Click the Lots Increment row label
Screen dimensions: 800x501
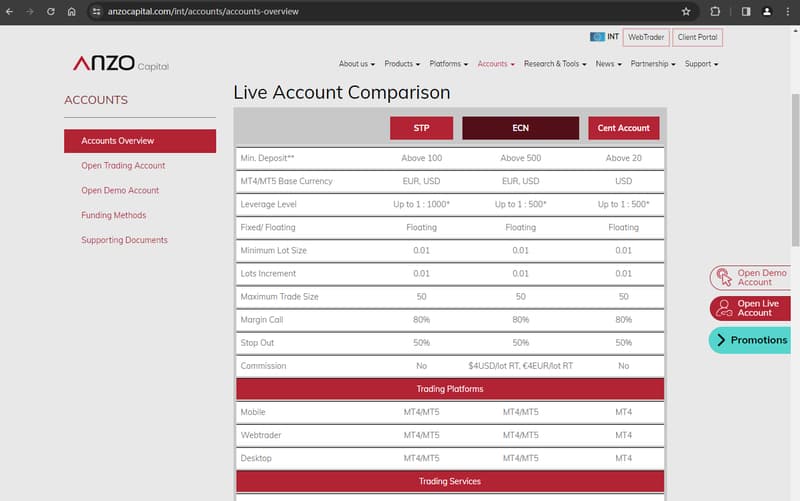268,273
